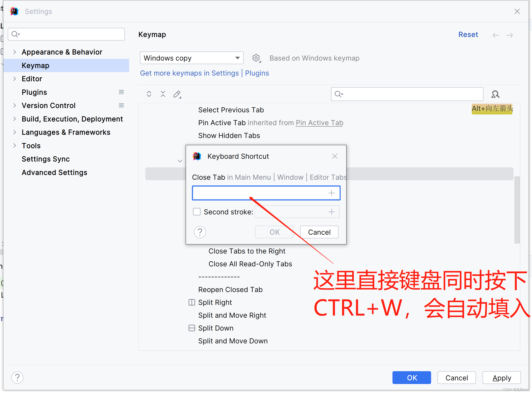
Task: Select the Show Hidden Tabs action
Action: click(x=229, y=136)
